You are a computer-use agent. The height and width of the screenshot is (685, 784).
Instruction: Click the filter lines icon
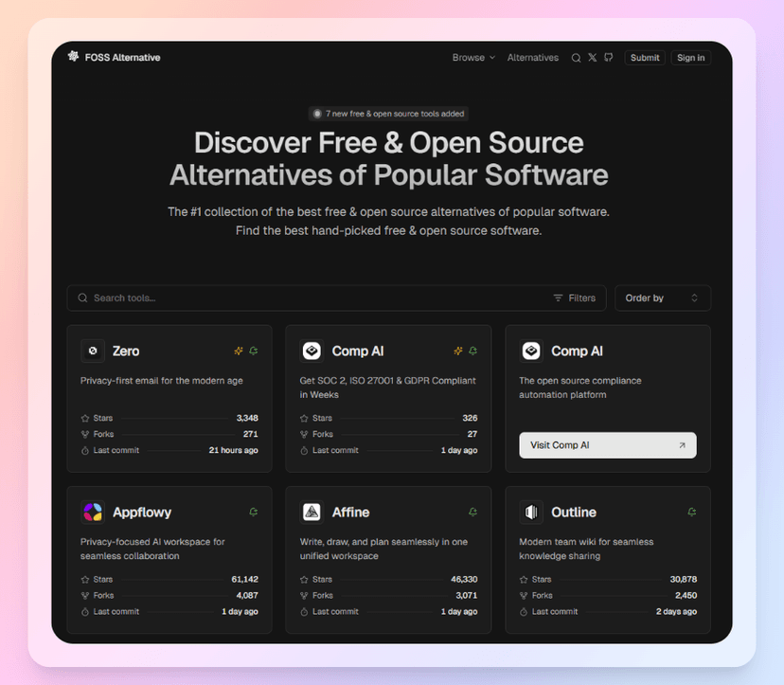coord(558,297)
